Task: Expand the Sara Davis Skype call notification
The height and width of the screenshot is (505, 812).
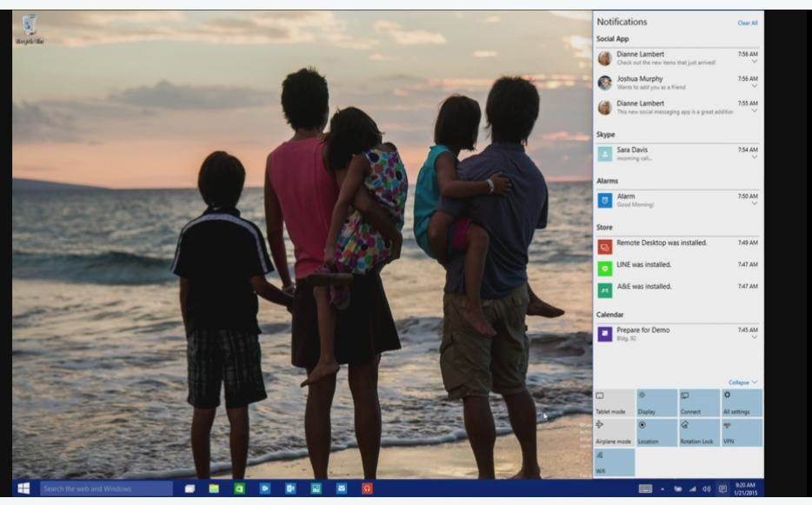Action: click(754, 157)
